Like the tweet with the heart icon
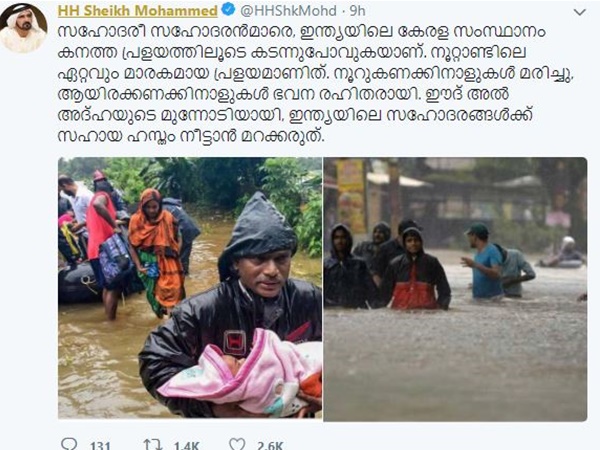The image size is (600, 450). tap(237, 445)
